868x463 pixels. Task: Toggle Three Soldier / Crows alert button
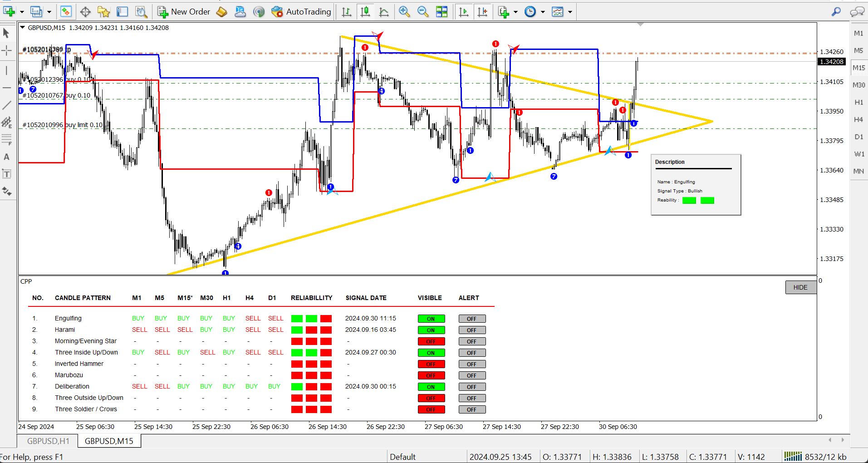(x=472, y=409)
